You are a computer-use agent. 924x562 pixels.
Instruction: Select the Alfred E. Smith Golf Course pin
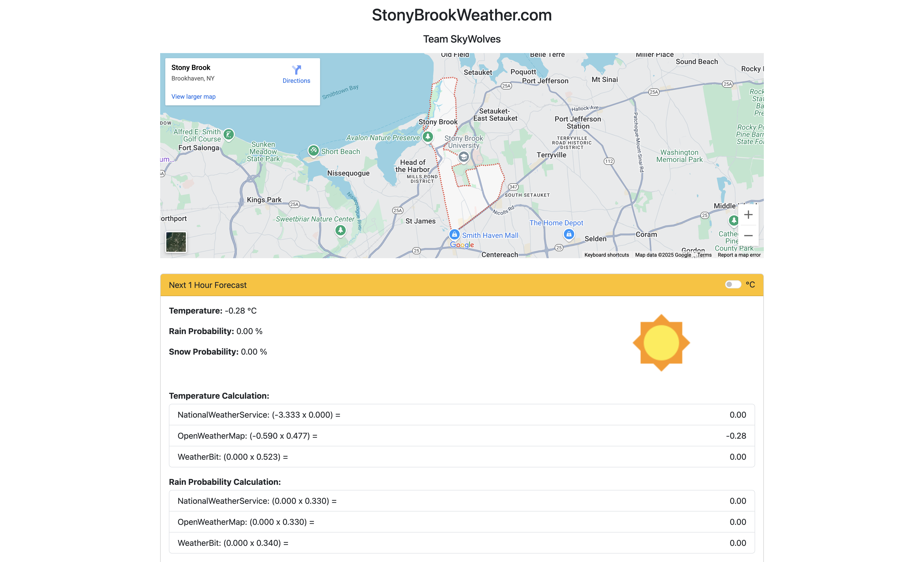pos(229,134)
